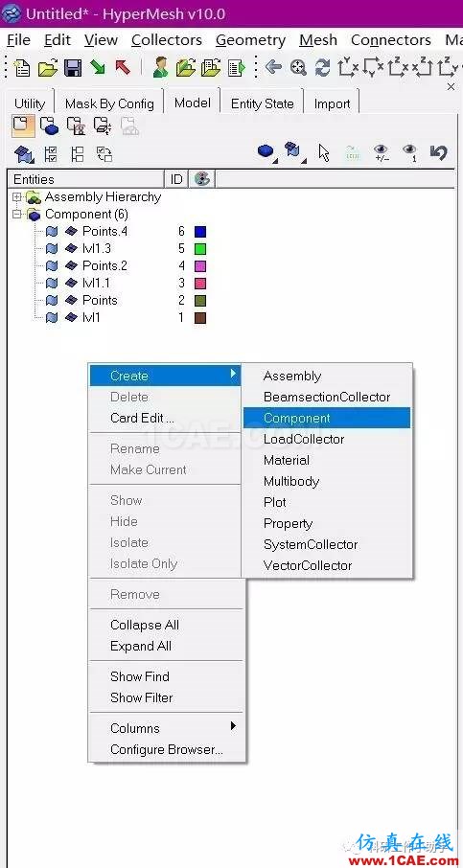Switch to the Entity State tab
This screenshot has width=463, height=868.
click(x=262, y=103)
